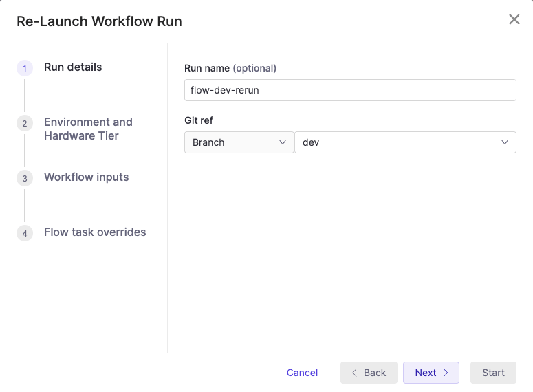Edit the Run name input field

pos(350,90)
